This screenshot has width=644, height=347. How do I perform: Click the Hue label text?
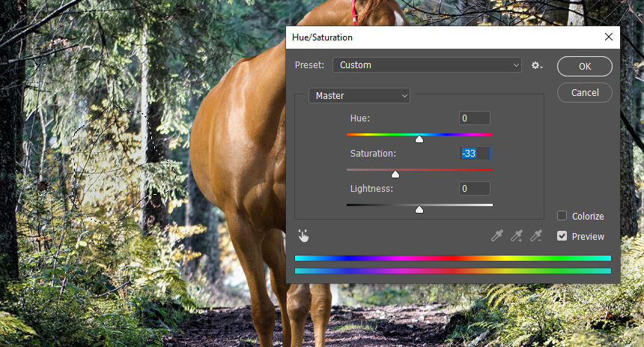(359, 118)
